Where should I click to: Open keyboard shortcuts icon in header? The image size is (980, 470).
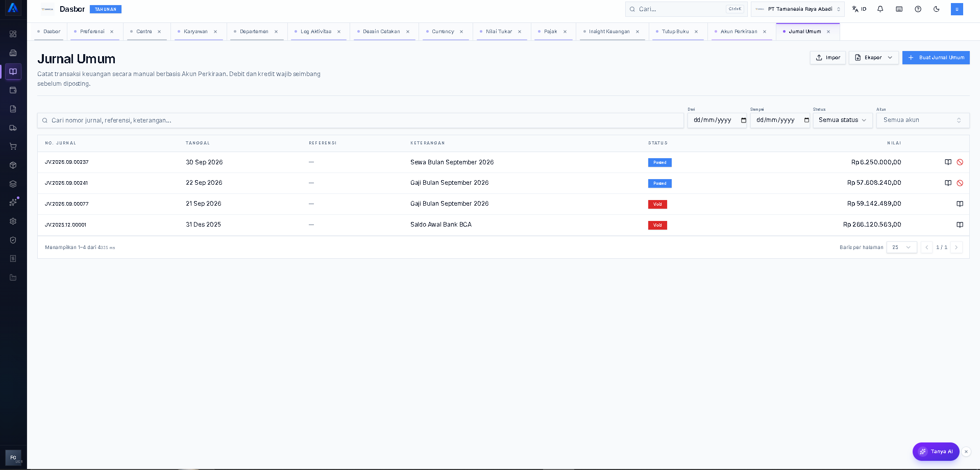coord(899,9)
